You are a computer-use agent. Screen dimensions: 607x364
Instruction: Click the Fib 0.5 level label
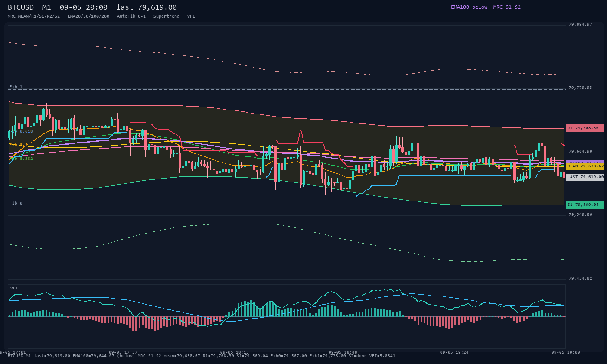click(x=19, y=145)
